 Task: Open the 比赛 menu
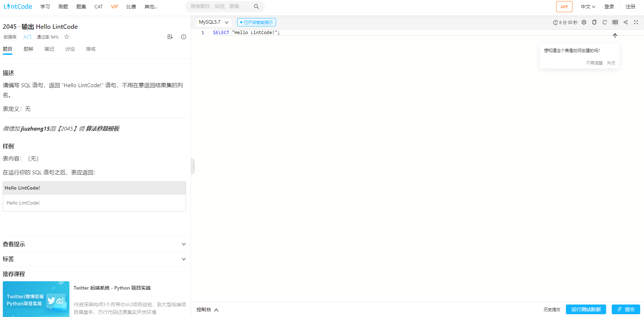tap(131, 7)
